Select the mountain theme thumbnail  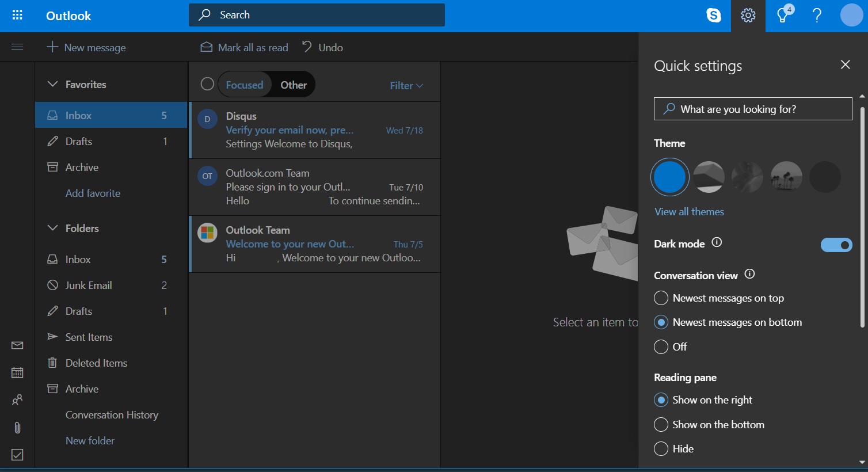point(709,177)
